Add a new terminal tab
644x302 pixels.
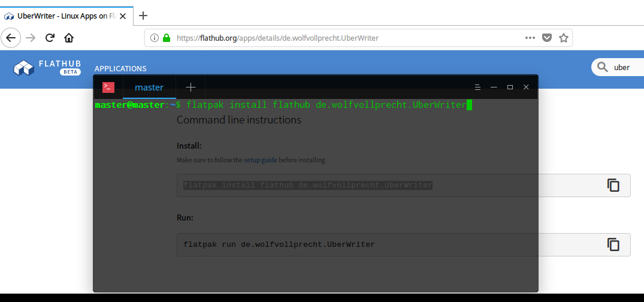191,87
